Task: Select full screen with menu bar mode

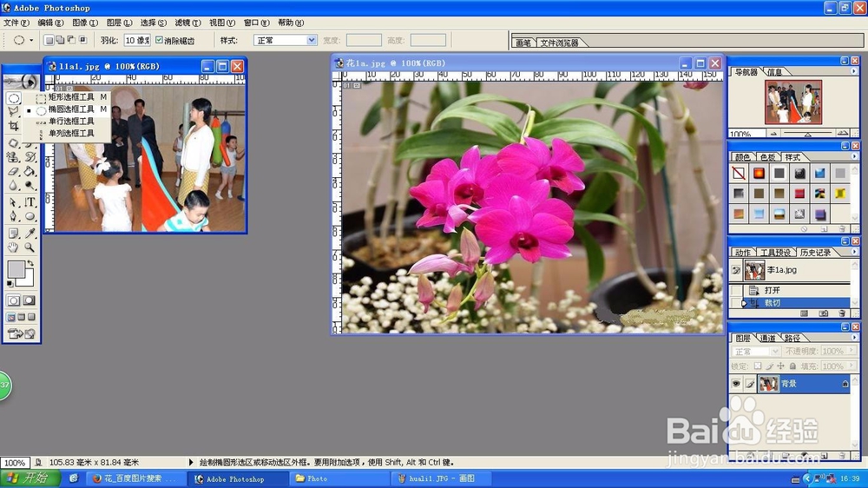Action: click(21, 317)
